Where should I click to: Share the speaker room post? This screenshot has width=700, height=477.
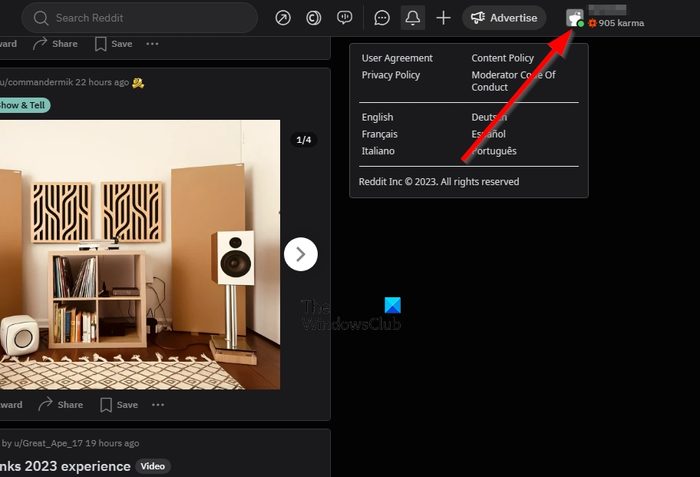(x=61, y=405)
